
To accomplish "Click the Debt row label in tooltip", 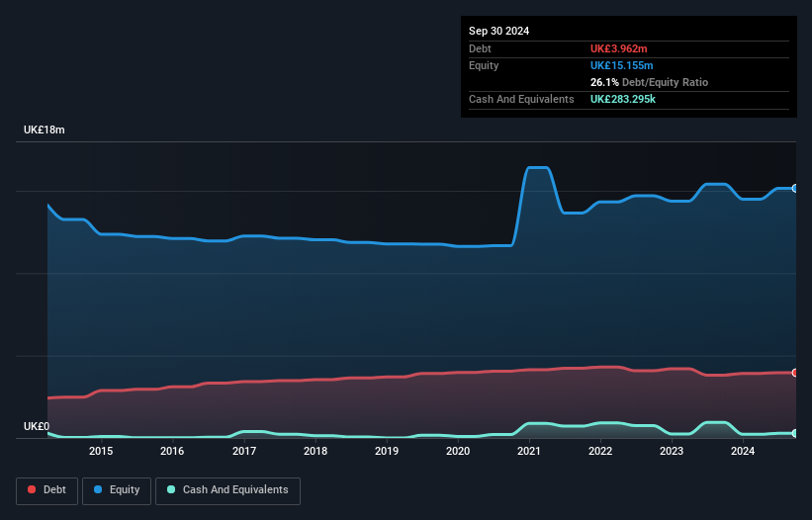I will point(480,48).
